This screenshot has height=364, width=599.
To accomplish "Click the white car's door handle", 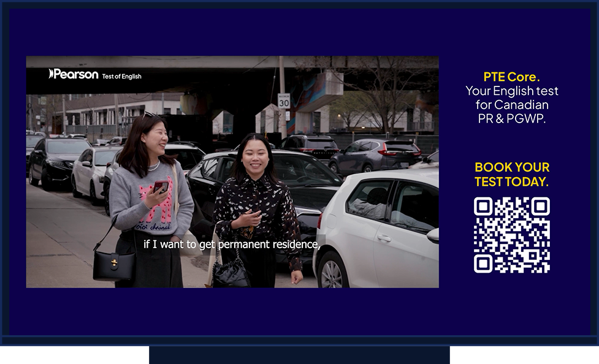I will click(384, 238).
